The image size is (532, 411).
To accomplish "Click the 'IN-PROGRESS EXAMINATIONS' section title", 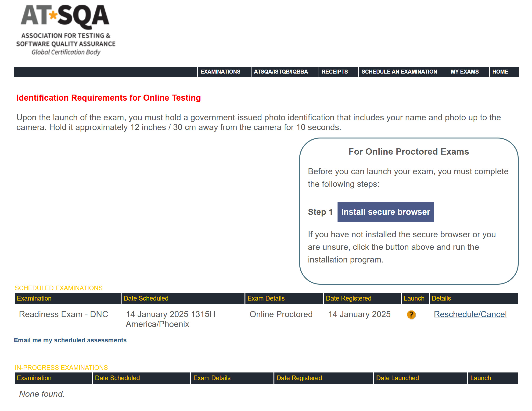I will click(61, 367).
